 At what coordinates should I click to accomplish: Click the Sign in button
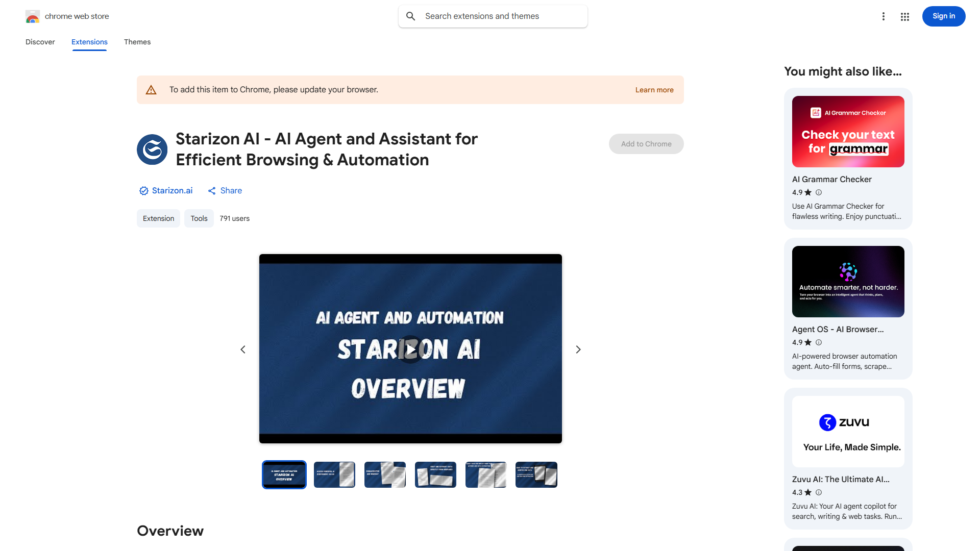click(x=943, y=16)
